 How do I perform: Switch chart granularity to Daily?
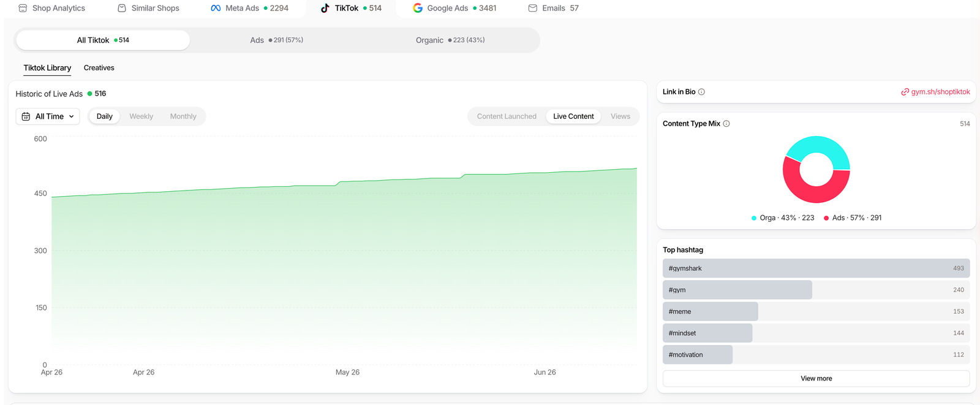[x=105, y=116]
